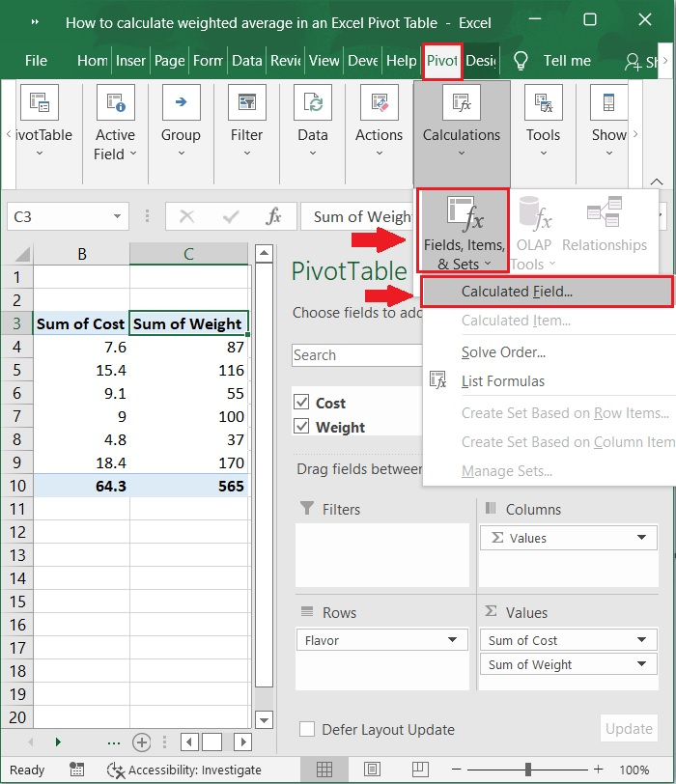Screen dimensions: 676x784
Task: Open the Flavor dropdown in Rows area
Action: pos(453,640)
